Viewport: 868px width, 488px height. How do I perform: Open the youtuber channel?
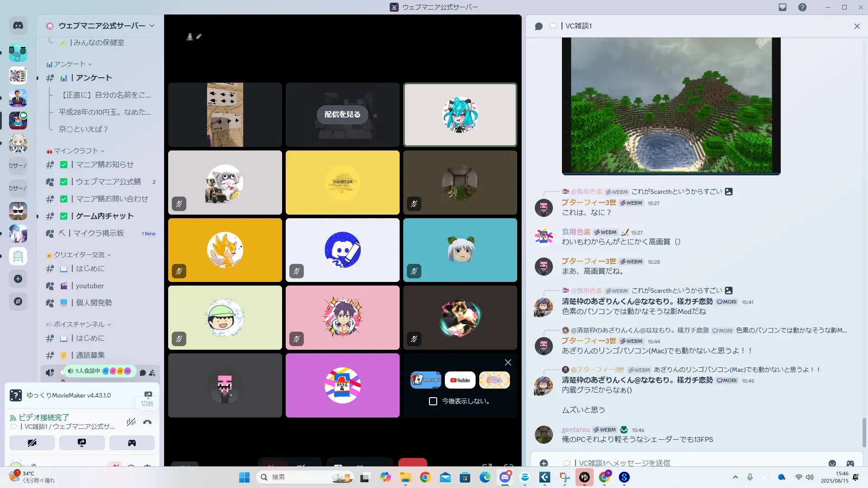click(x=90, y=286)
